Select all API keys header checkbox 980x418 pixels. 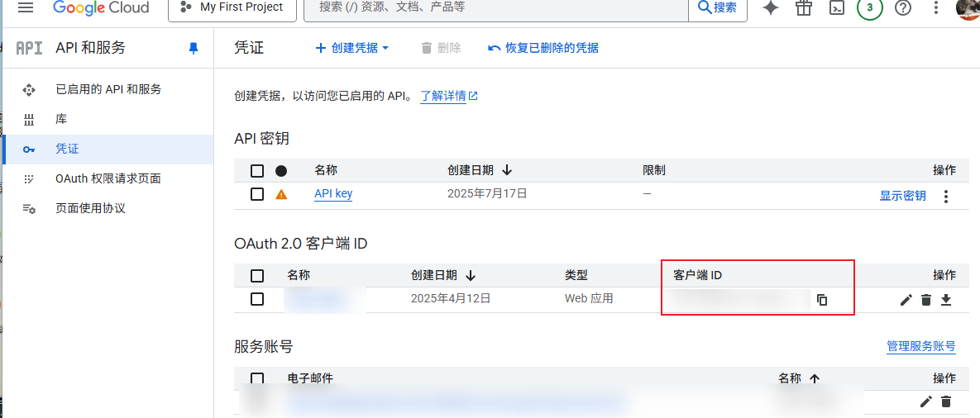coord(257,171)
